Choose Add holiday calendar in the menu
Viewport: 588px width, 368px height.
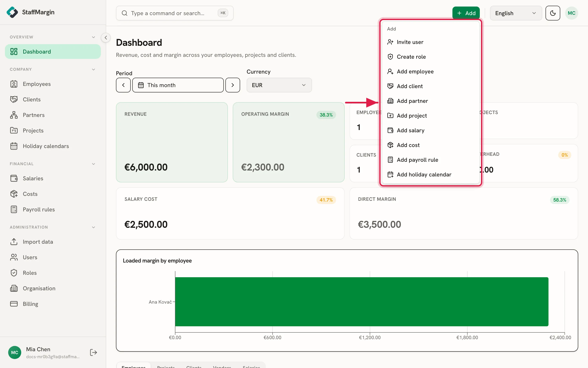tap(431, 175)
